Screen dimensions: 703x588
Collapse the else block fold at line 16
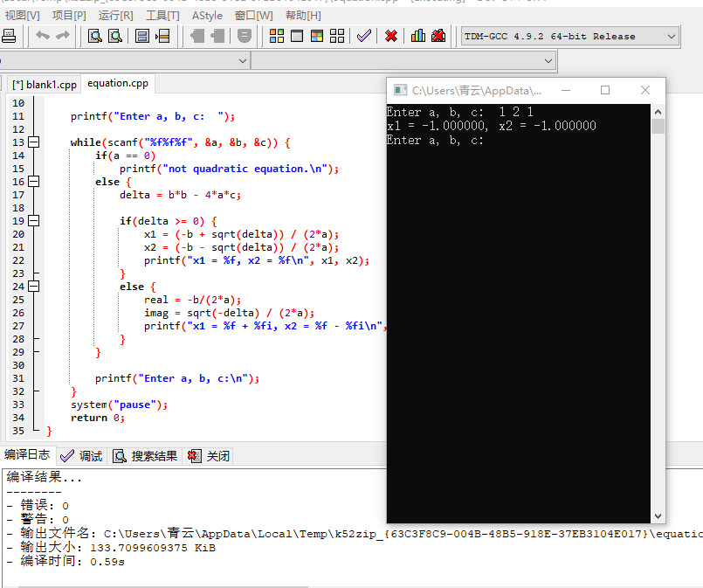tap(33, 182)
